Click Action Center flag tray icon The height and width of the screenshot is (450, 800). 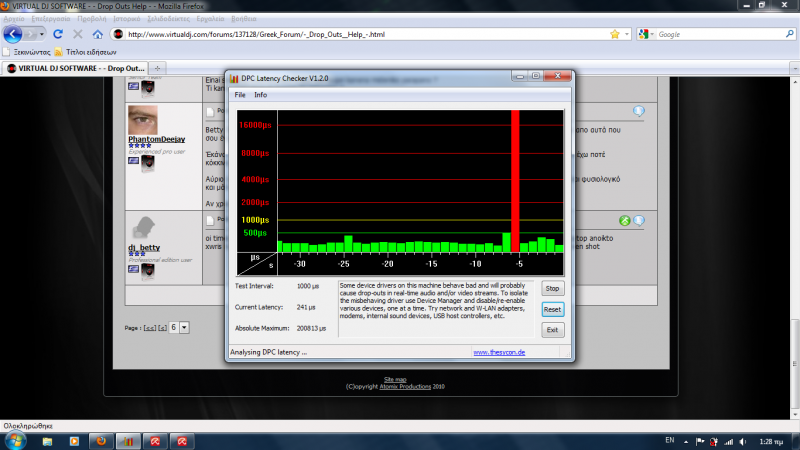click(700, 442)
